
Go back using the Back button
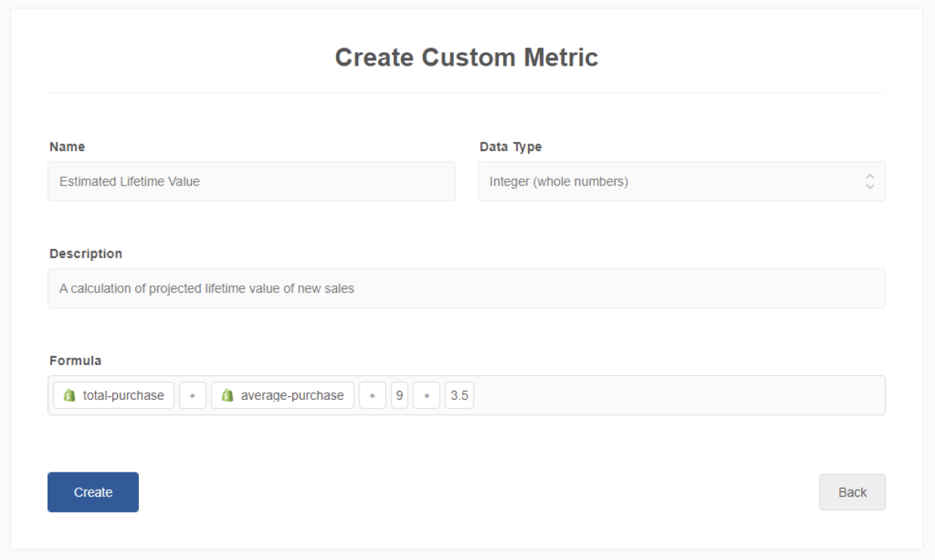click(x=852, y=492)
